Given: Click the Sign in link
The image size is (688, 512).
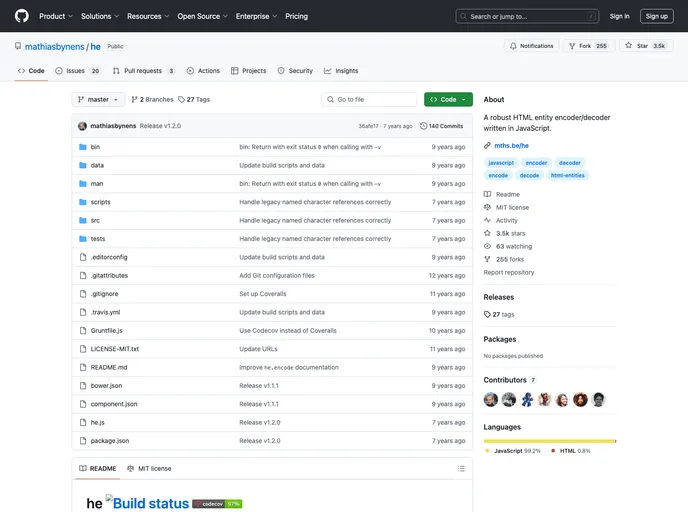Looking at the screenshot, I should pyautogui.click(x=619, y=16).
